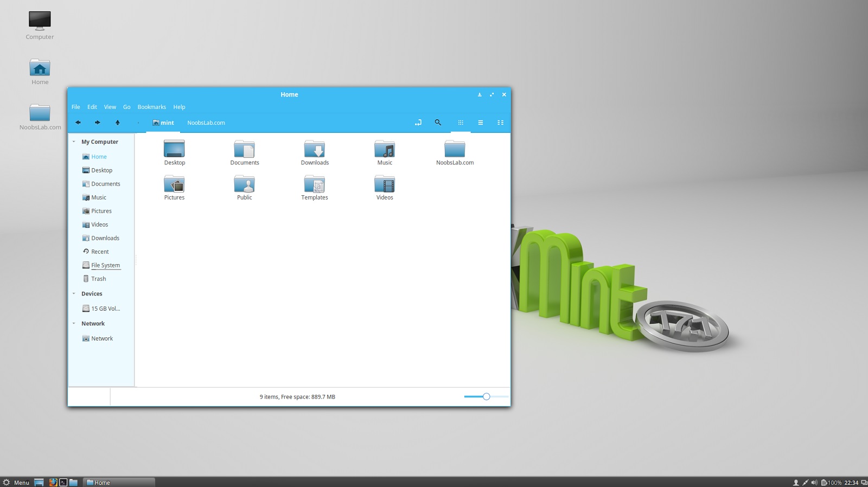
Task: Click the window list icon in tray
Action: pyautogui.click(x=864, y=483)
